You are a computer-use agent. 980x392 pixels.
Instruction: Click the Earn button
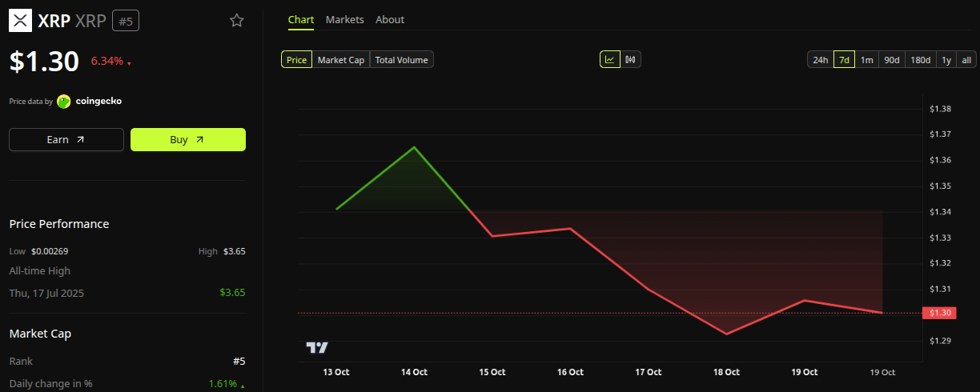tap(66, 139)
